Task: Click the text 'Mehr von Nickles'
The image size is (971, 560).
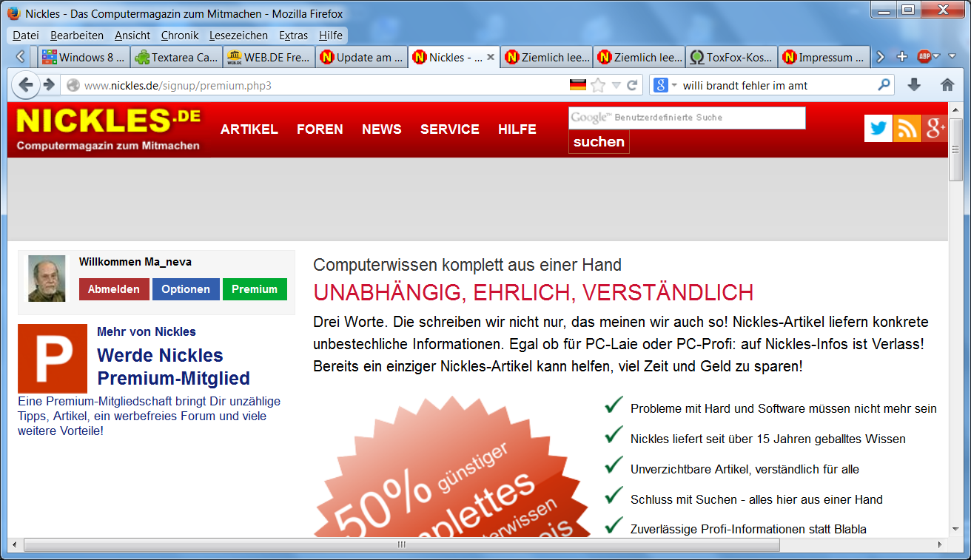Action: [x=147, y=332]
